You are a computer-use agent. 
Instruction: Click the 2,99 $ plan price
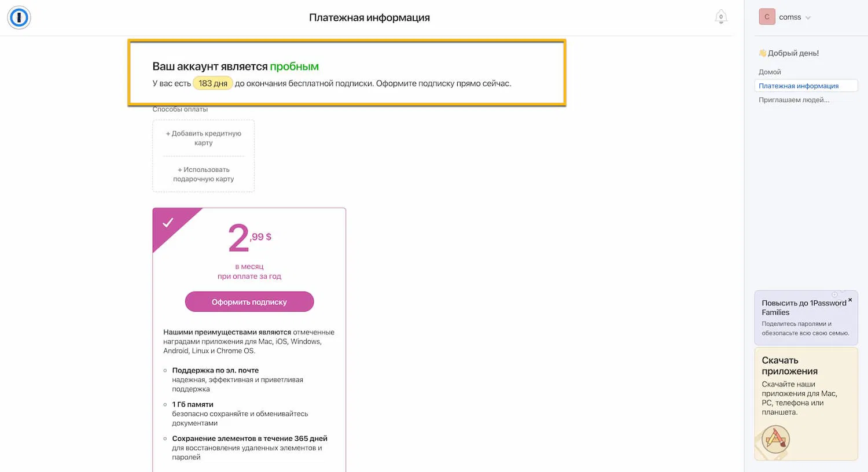pos(249,238)
